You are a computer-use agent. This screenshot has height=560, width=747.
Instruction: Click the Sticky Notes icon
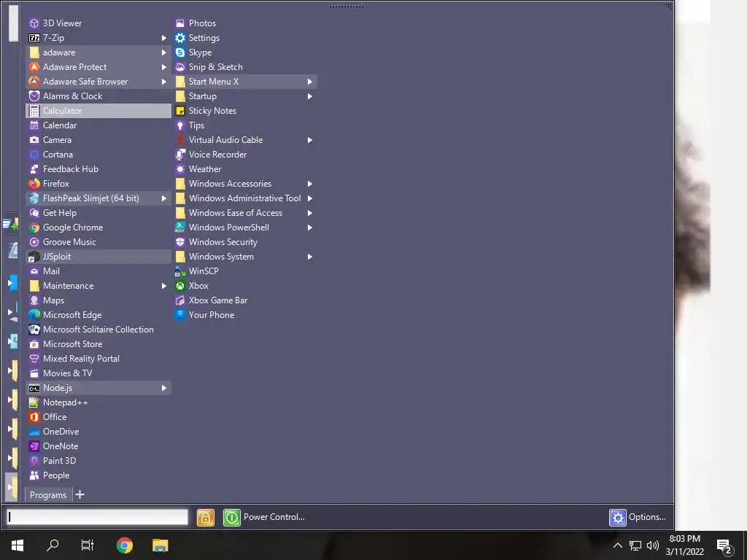coord(180,111)
